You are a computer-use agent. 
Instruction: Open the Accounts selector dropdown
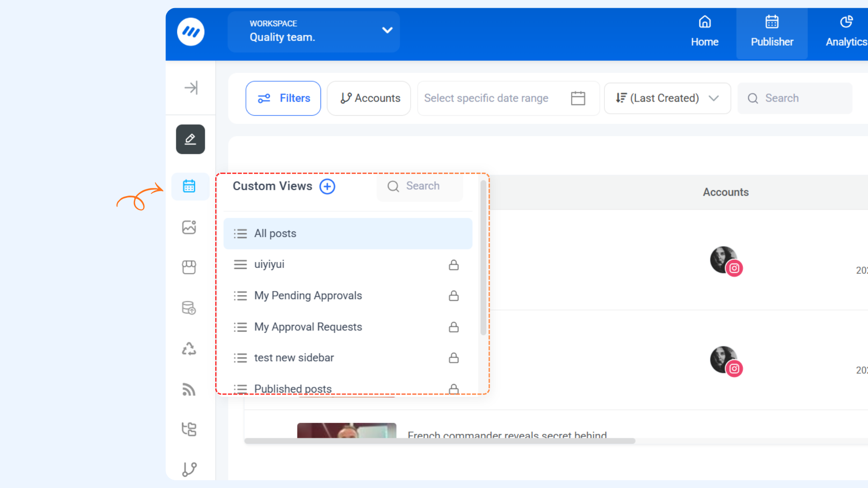click(x=369, y=98)
